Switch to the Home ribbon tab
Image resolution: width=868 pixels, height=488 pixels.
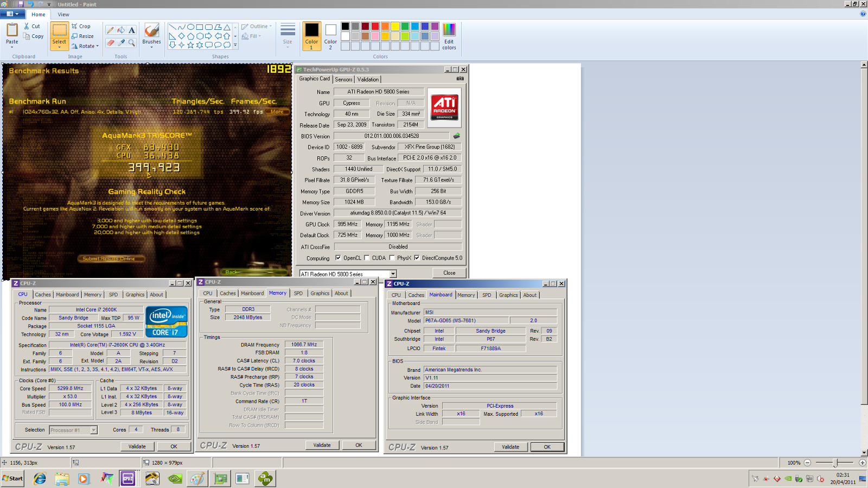coord(38,15)
